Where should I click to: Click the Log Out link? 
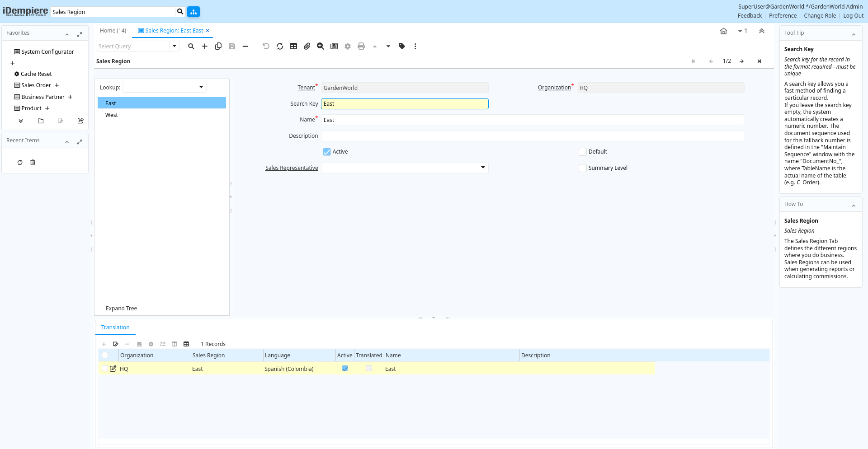point(853,16)
